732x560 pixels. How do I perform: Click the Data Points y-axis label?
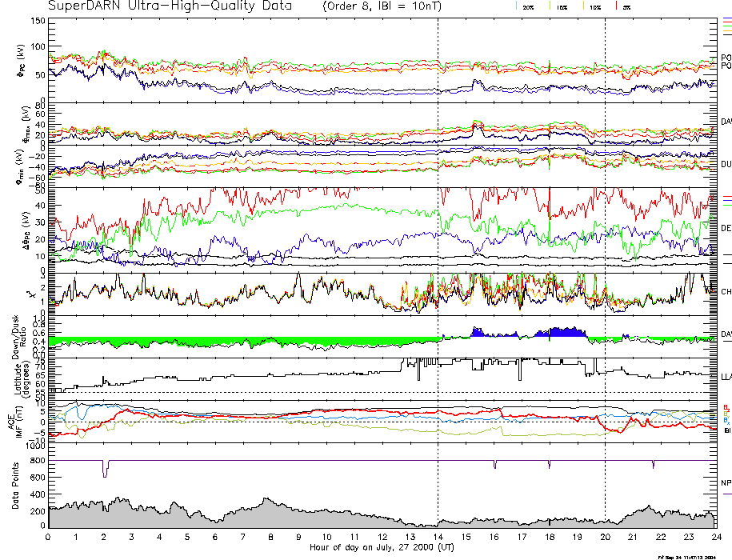(x=15, y=488)
